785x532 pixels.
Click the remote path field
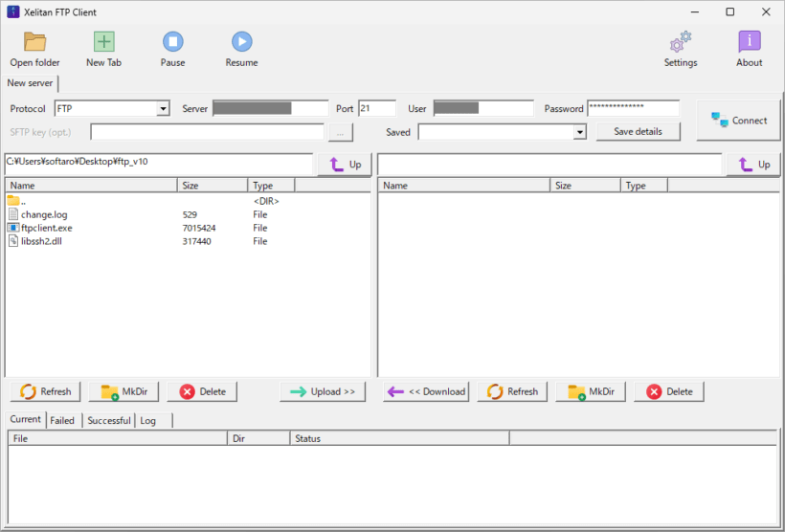tap(549, 165)
